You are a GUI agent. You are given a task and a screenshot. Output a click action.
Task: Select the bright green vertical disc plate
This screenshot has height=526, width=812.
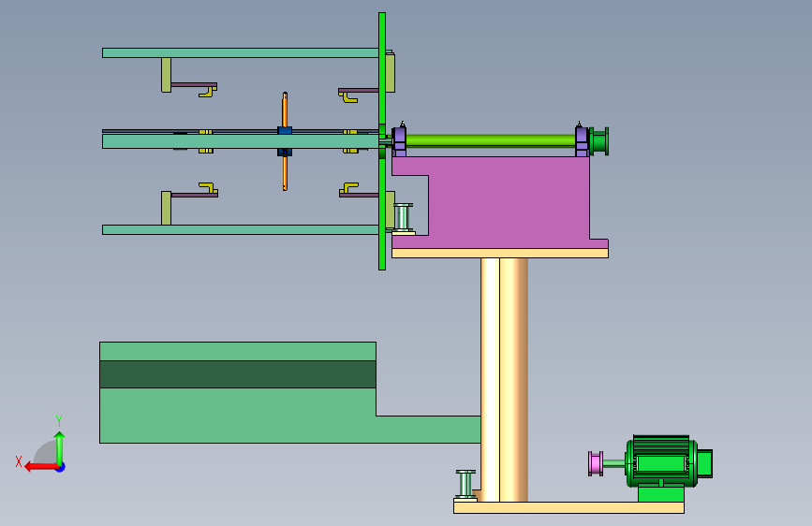pos(382,140)
